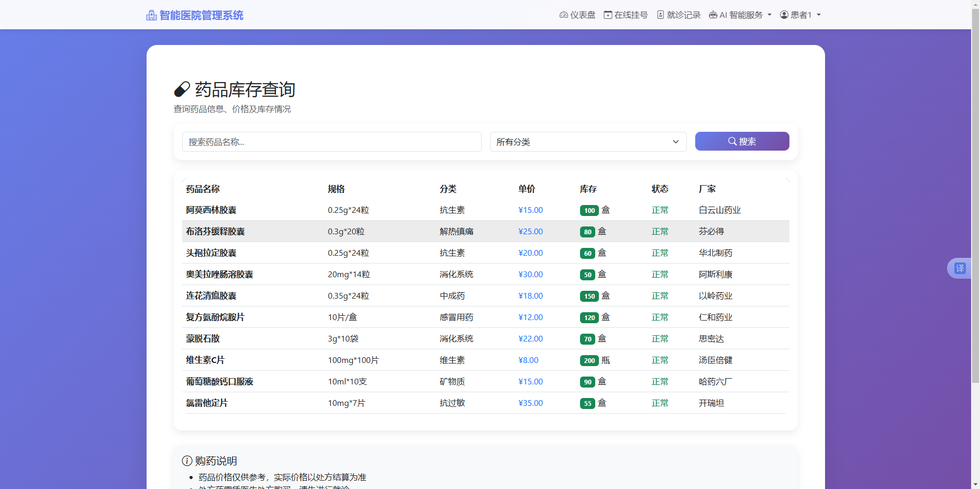Click the price ¥25.00 for 布洛芬缓释胶囊

pos(530,231)
